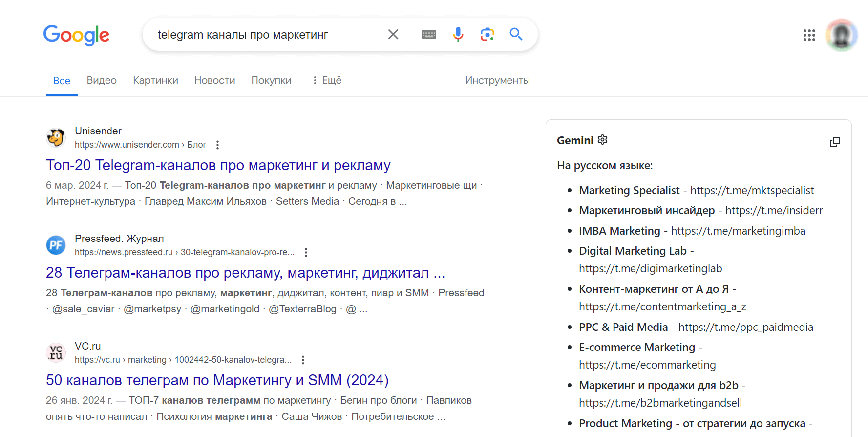Image resolution: width=868 pixels, height=437 pixels.
Task: Click the Pressfeed. Журнал site name
Action: [x=119, y=239]
